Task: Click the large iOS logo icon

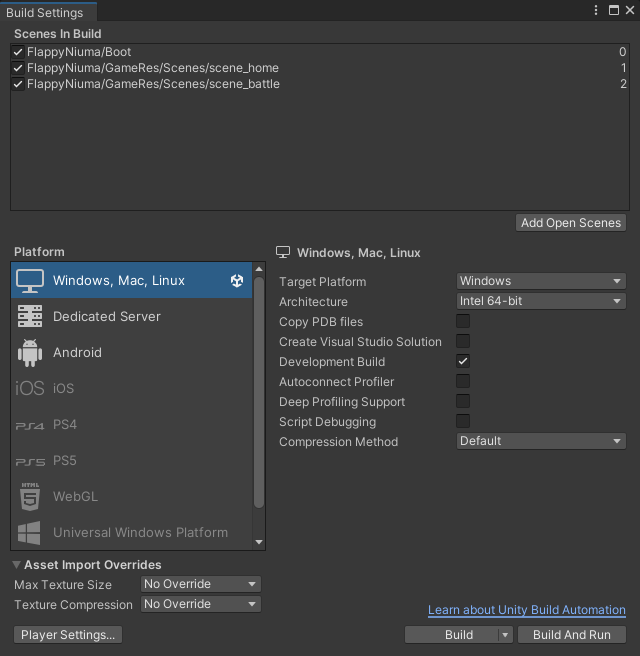Action: tap(30, 388)
